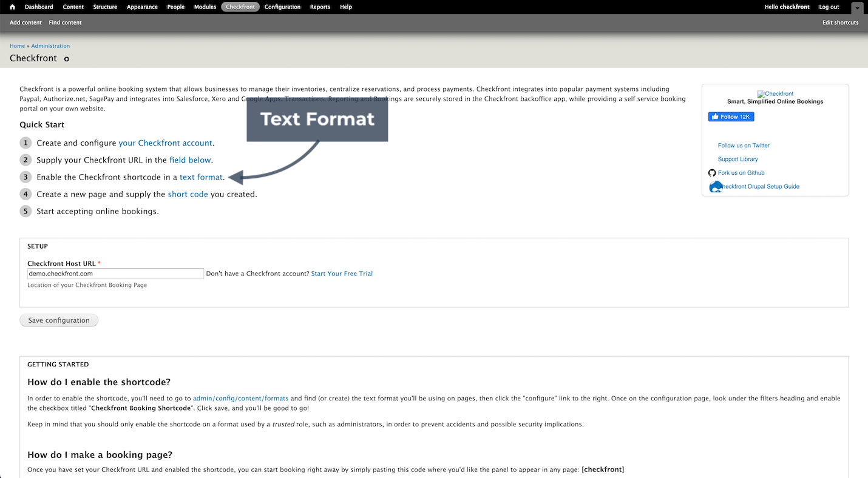868x478 pixels.
Task: Click the Drupal drop icon
Action: tap(715, 187)
